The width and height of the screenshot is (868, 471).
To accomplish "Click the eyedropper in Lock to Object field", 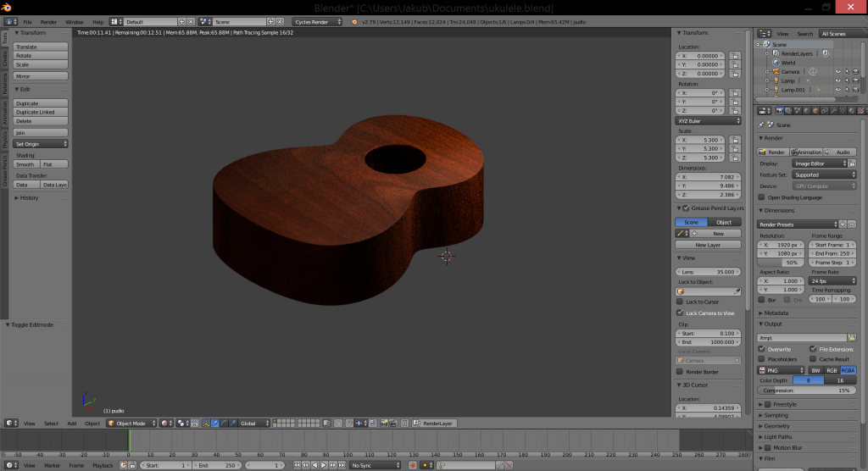I will 737,291.
